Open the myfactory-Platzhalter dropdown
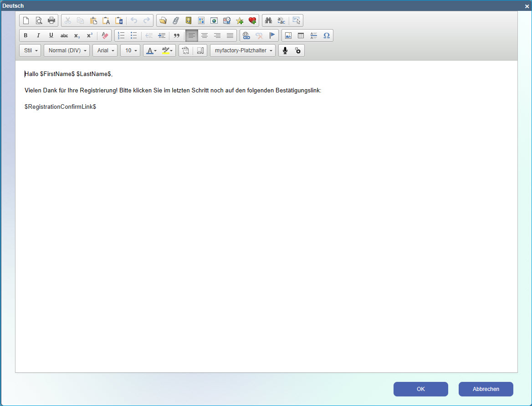This screenshot has width=532, height=406. click(243, 51)
